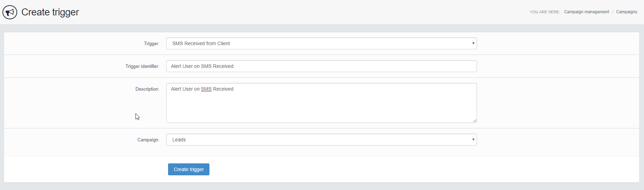This screenshot has width=644, height=190.
Task: Click the YOU ARE HERE breadcrumb text
Action: [x=545, y=12]
